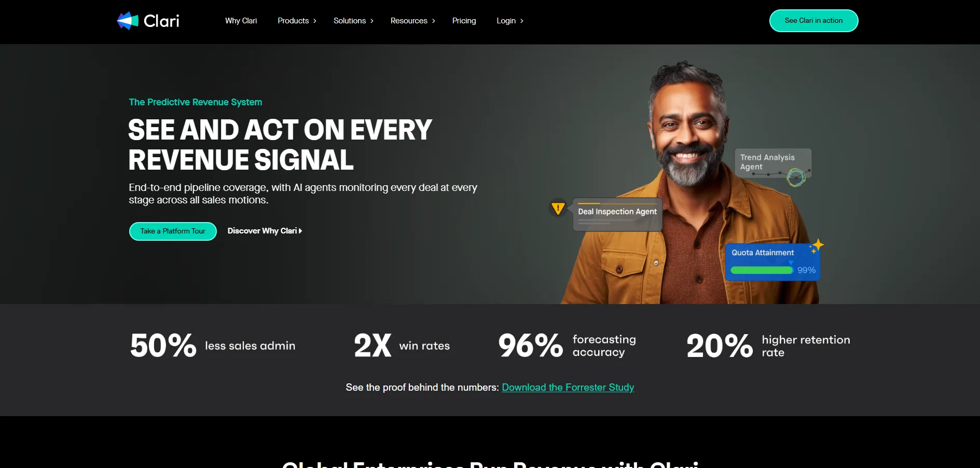Screen dimensions: 980x468
Task: Open the Why Clari menu item
Action: point(241,21)
